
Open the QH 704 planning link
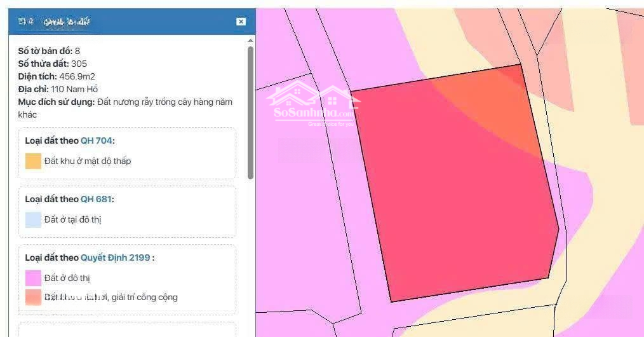(96, 141)
